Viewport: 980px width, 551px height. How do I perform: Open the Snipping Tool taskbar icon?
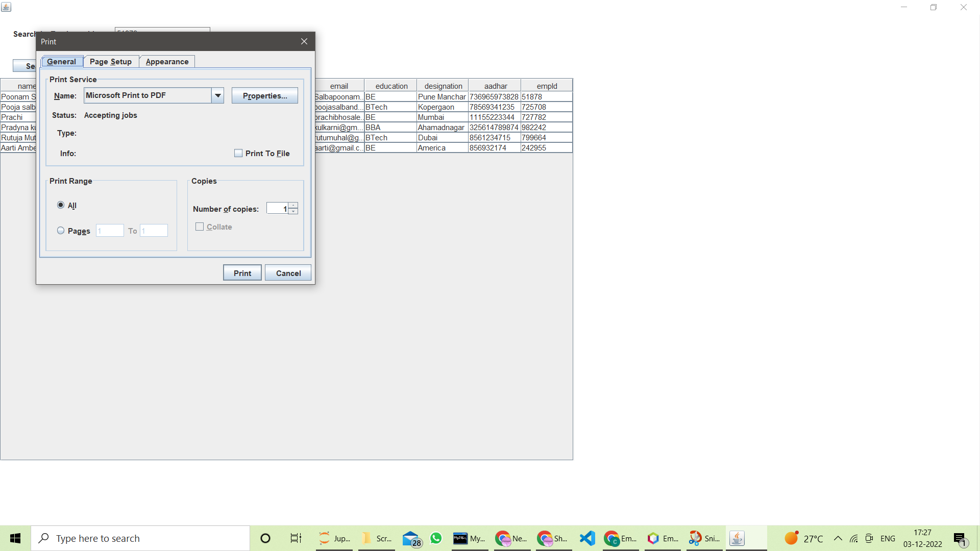pos(704,538)
